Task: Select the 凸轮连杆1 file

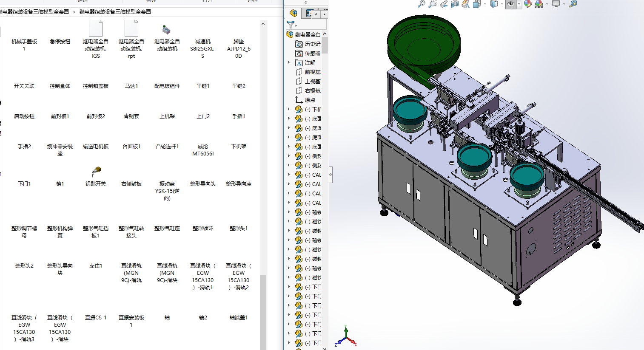Action: click(x=167, y=146)
